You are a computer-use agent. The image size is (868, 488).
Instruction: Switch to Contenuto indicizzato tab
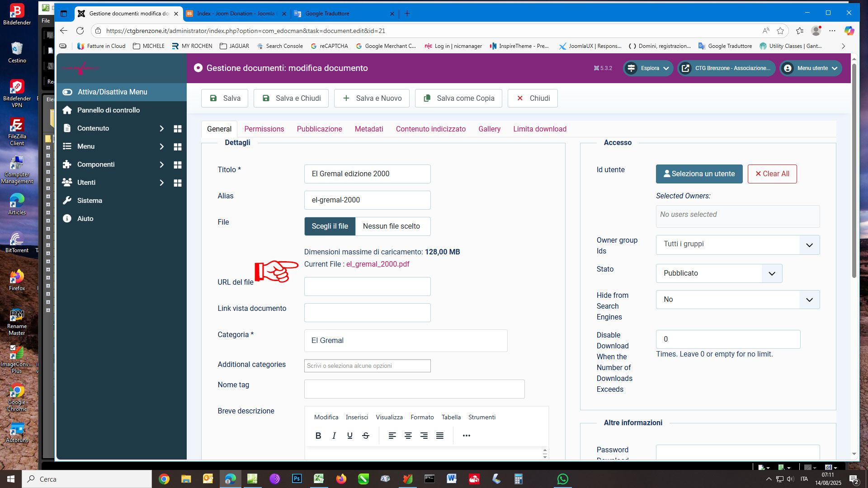430,129
